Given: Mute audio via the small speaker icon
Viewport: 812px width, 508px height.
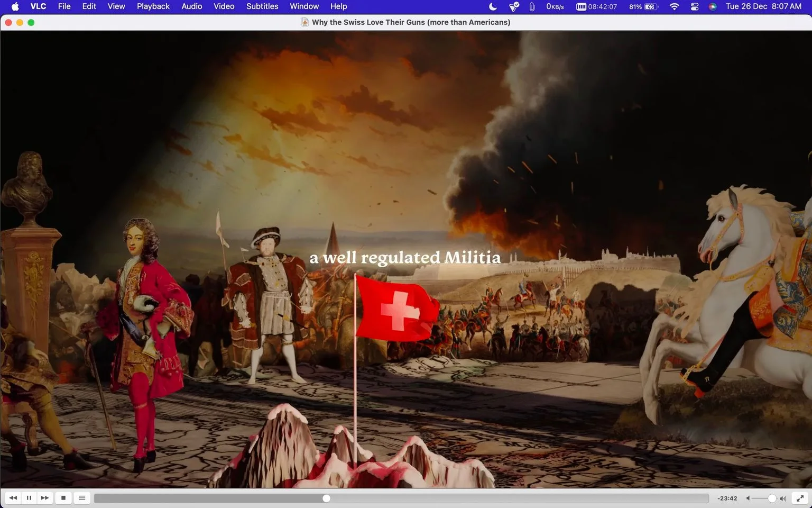Looking at the screenshot, I should click(x=748, y=498).
